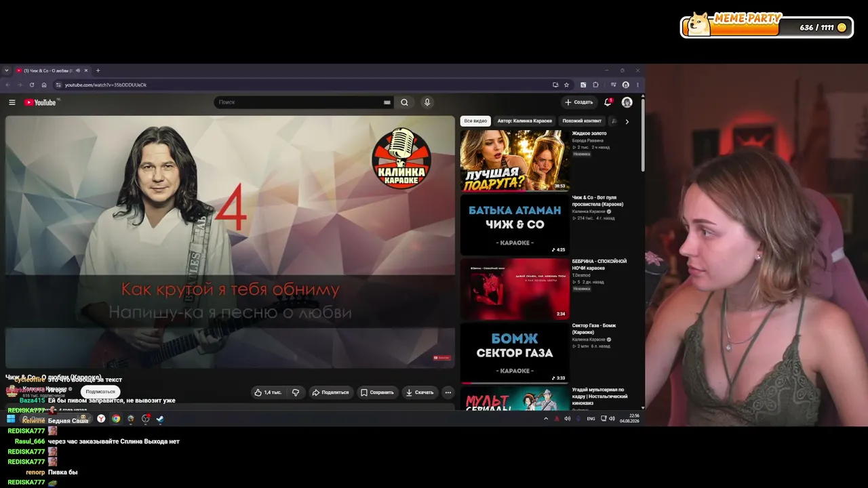Close the Чиж & Co browser tab

coord(87,70)
